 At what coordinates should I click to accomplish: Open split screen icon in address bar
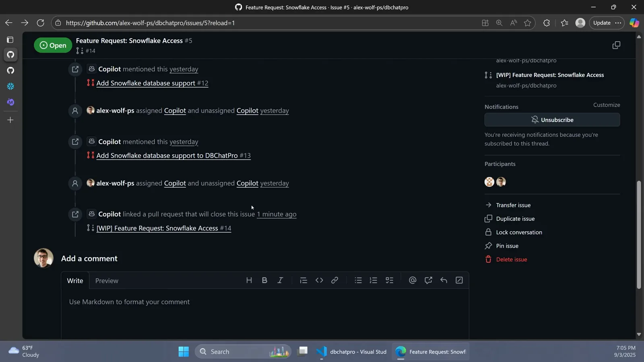[485, 23]
